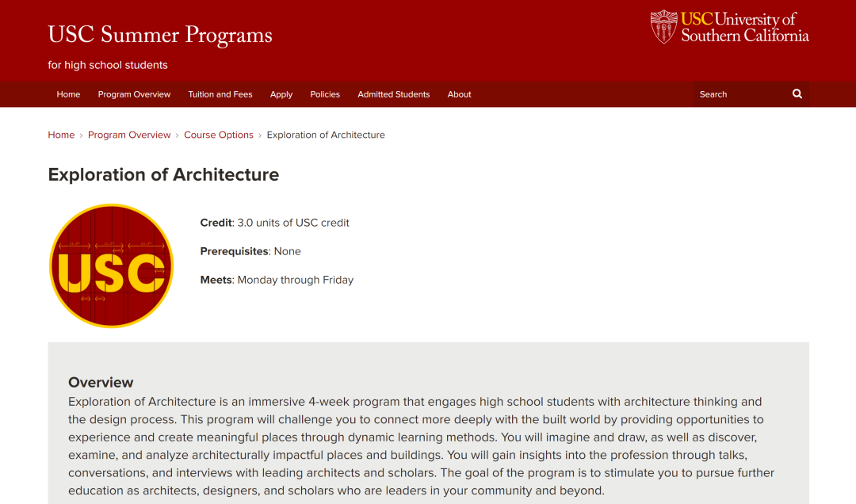Screen dimensions: 856x504
Task: Select Tuition and Fees menu item
Action: (x=220, y=94)
